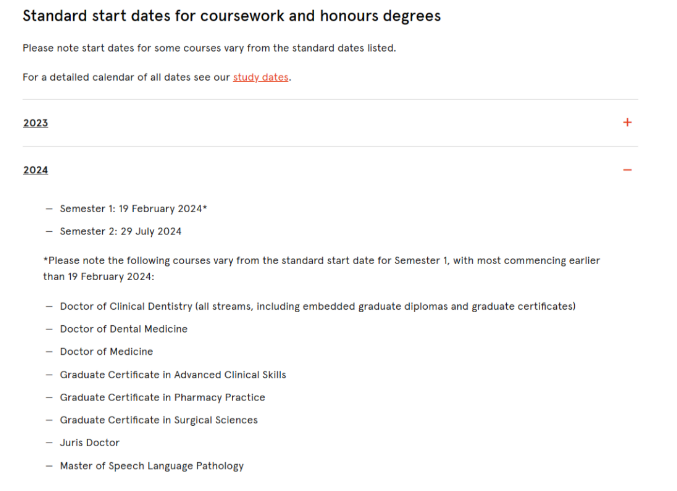Click the Standard start dates page heading
This screenshot has height=491, width=677.
pos(231,16)
